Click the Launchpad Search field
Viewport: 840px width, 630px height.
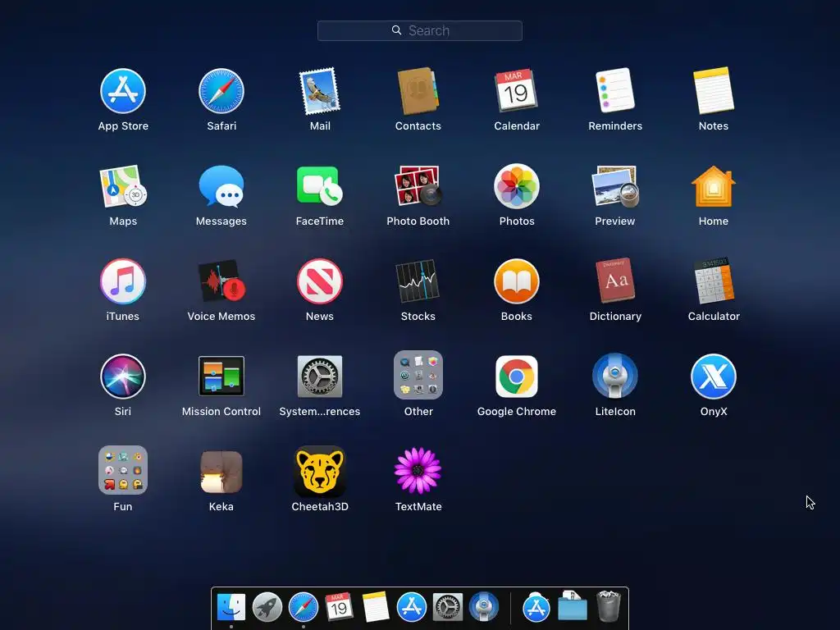pos(419,30)
